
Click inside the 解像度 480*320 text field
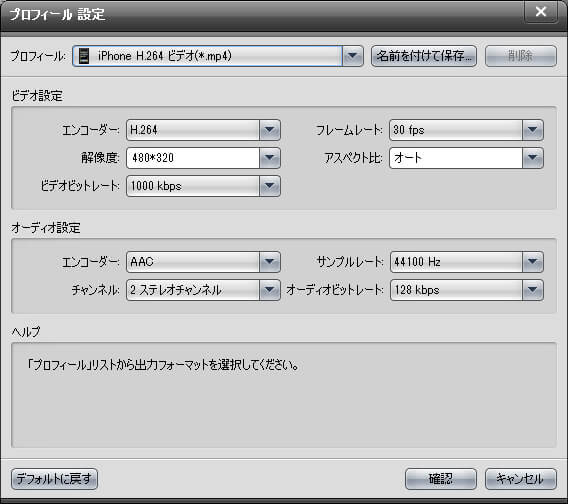pyautogui.click(x=193, y=158)
